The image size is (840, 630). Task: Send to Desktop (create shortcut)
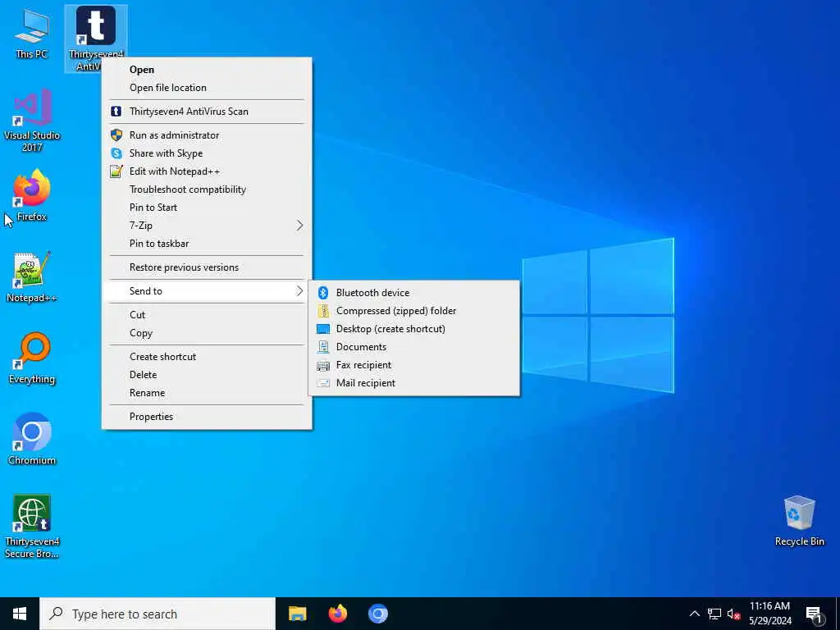[x=414, y=329]
